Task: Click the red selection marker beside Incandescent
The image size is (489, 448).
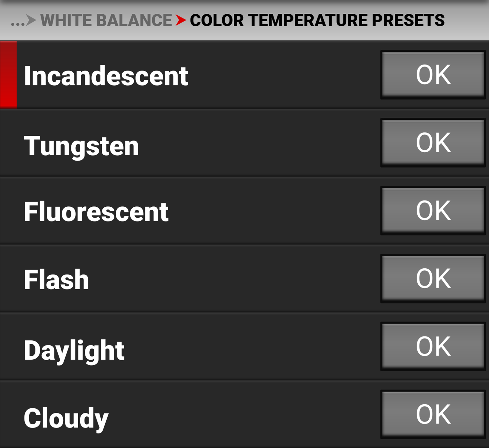Action: tap(8, 74)
